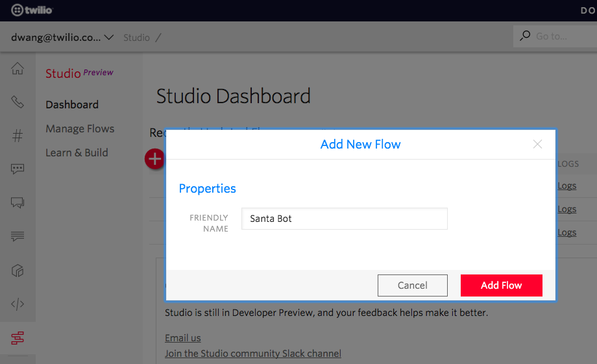
Task: Open the first Logs link
Action: click(567, 186)
